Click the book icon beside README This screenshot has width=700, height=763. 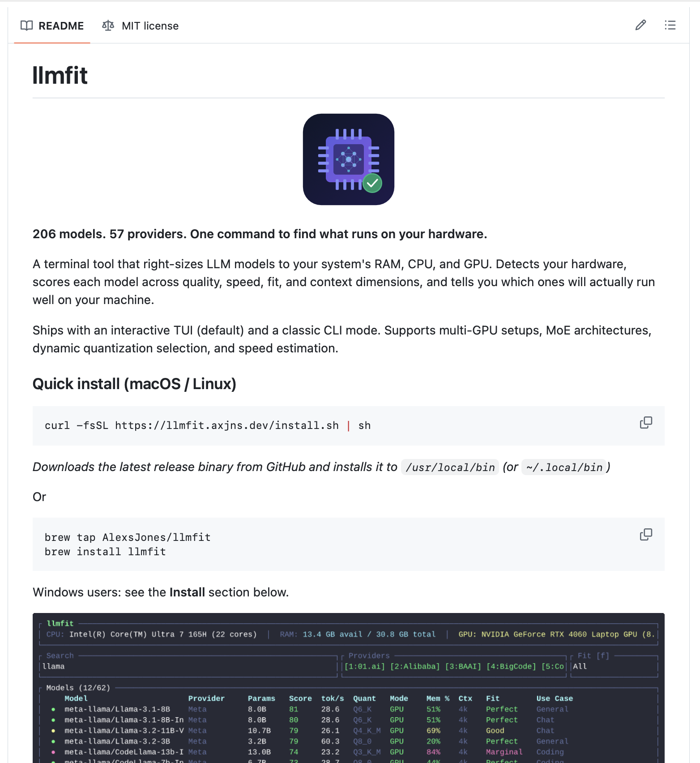click(26, 26)
